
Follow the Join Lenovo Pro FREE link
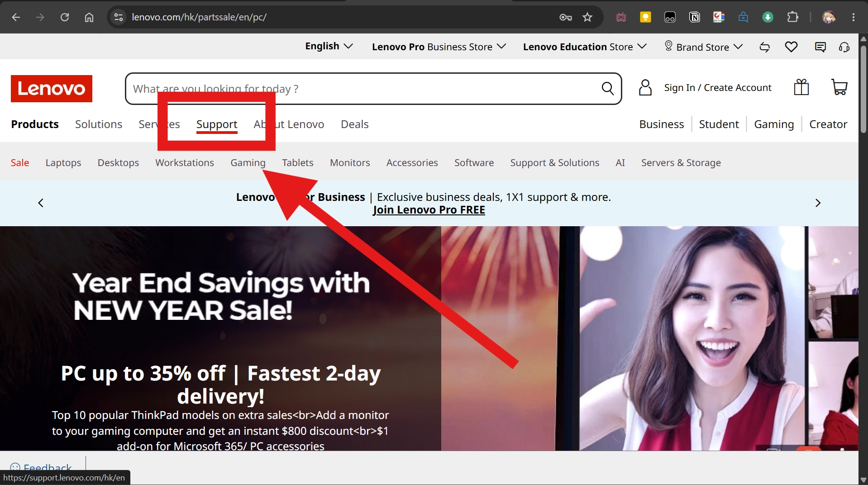429,210
